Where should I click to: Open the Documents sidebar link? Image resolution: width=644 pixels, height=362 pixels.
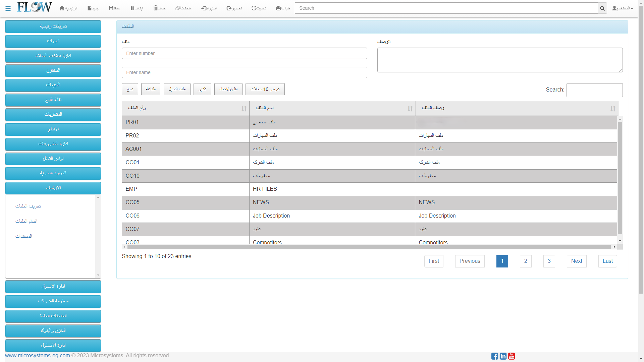pyautogui.click(x=23, y=236)
